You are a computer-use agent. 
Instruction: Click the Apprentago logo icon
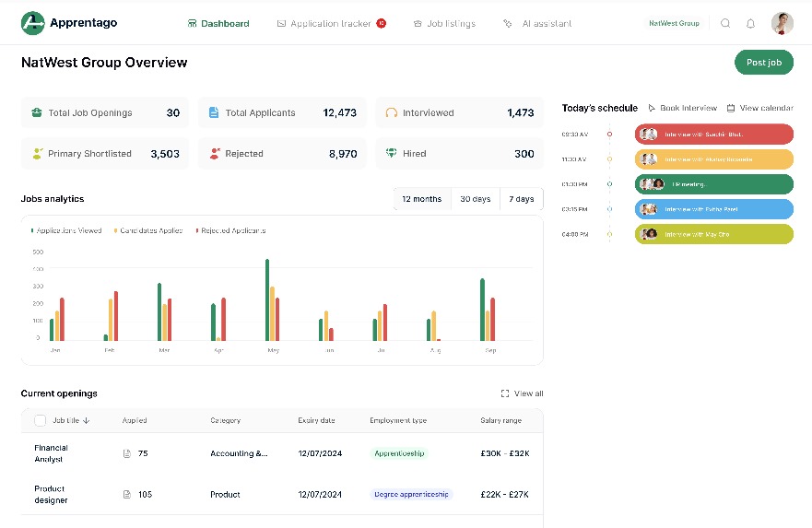(32, 23)
